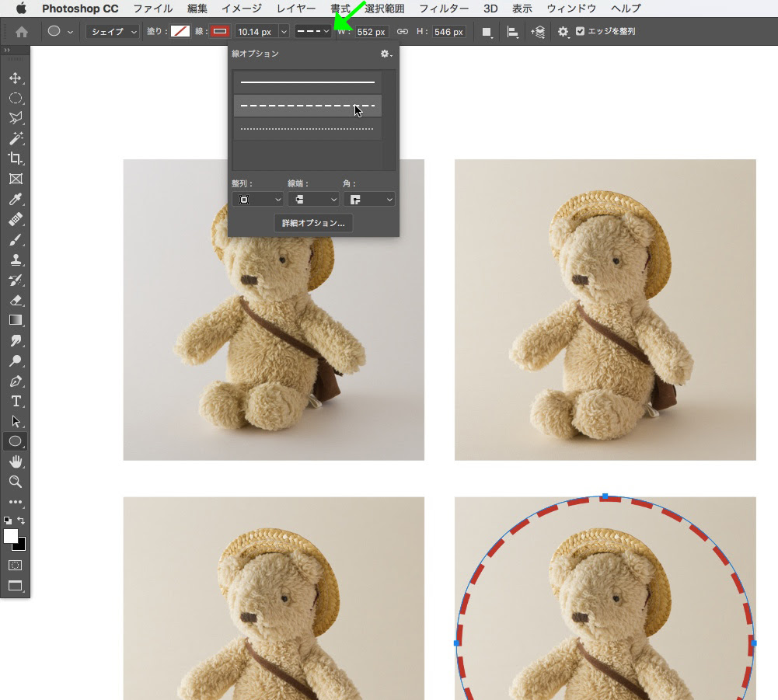Open the Apple menu

[21, 9]
